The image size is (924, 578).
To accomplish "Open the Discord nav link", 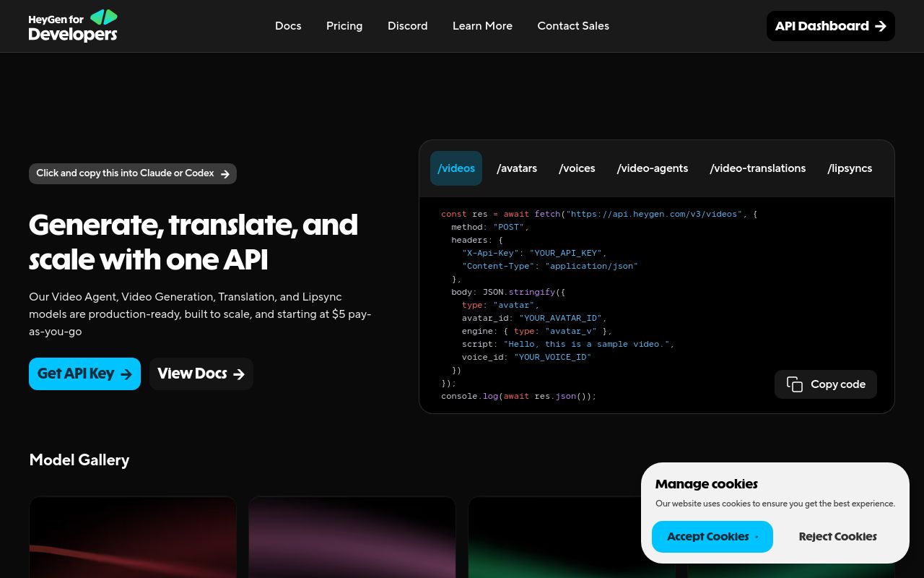I will (x=408, y=26).
